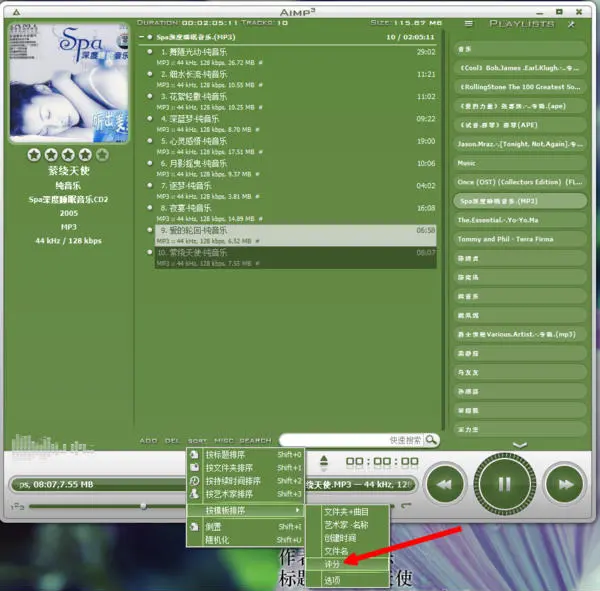Select 选项 in the template submenu
Viewport: 600px width, 591px height.
(x=347, y=580)
